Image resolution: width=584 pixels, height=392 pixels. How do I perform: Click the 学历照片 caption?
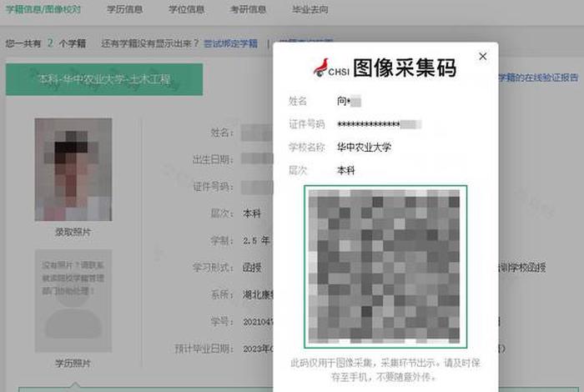(x=73, y=363)
